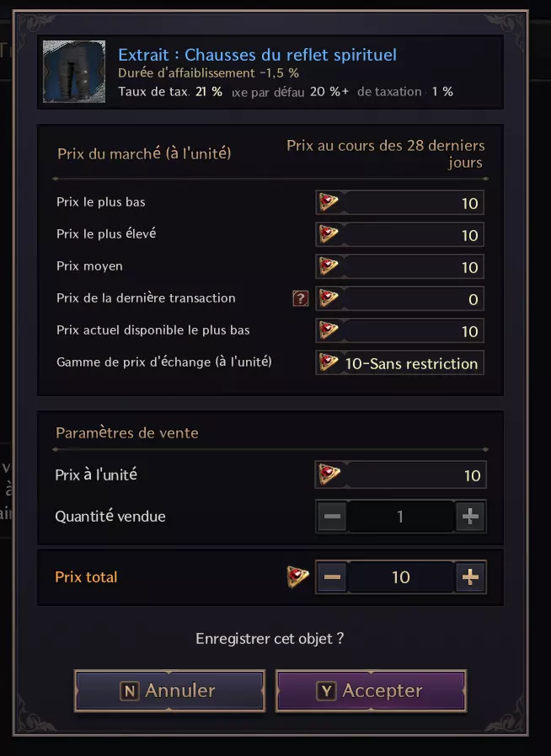The image size is (551, 756).
Task: Click currency icon beside Prix actuel disponible
Action: (x=328, y=330)
